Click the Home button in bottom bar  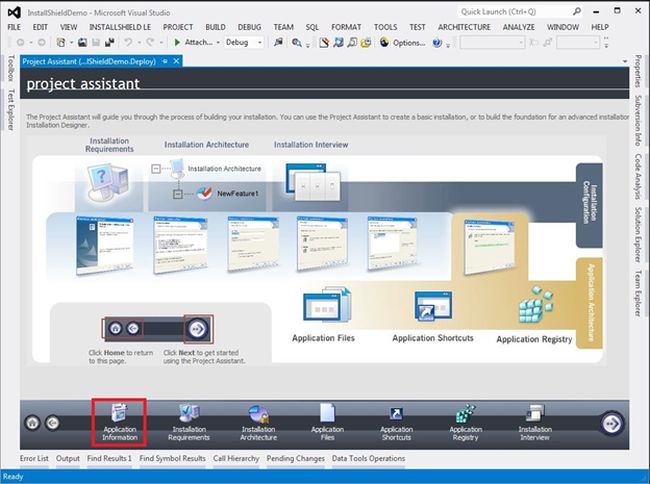coord(33,423)
